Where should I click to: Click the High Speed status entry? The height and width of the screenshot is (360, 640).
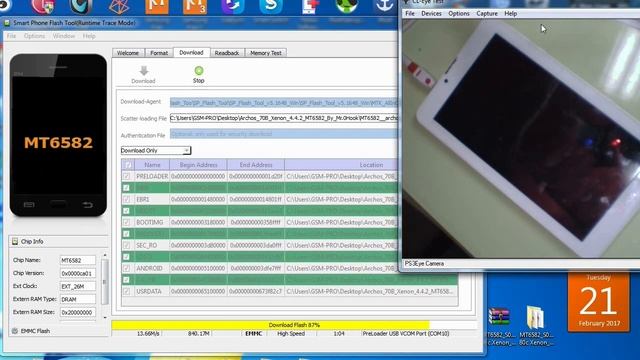(x=291, y=334)
